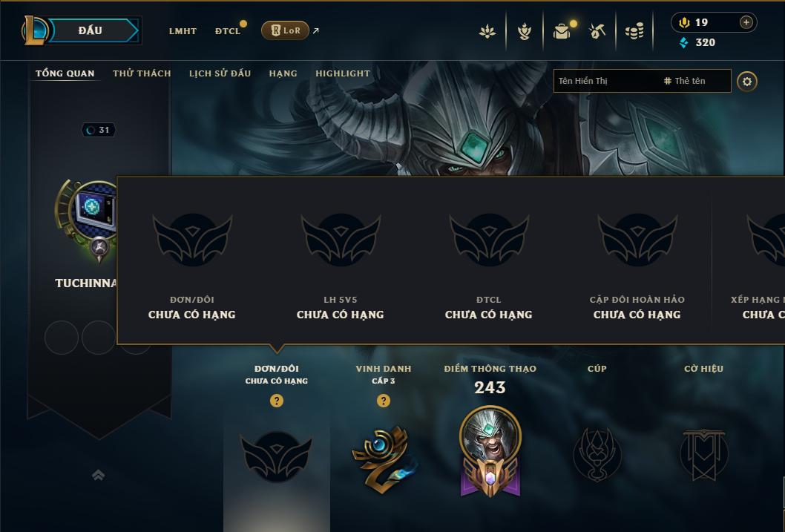785x532 pixels.
Task: Click the question mark under Vinh Danh
Action: coord(383,401)
